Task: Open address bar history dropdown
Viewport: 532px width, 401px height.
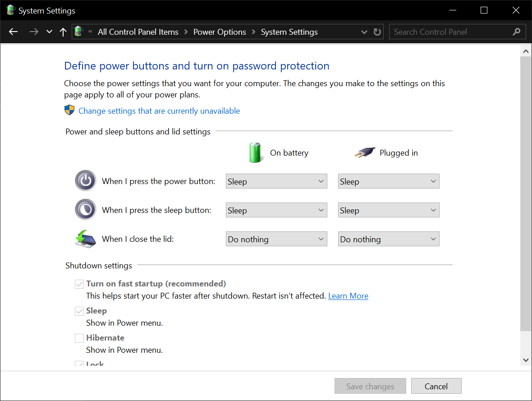Action: pos(364,32)
